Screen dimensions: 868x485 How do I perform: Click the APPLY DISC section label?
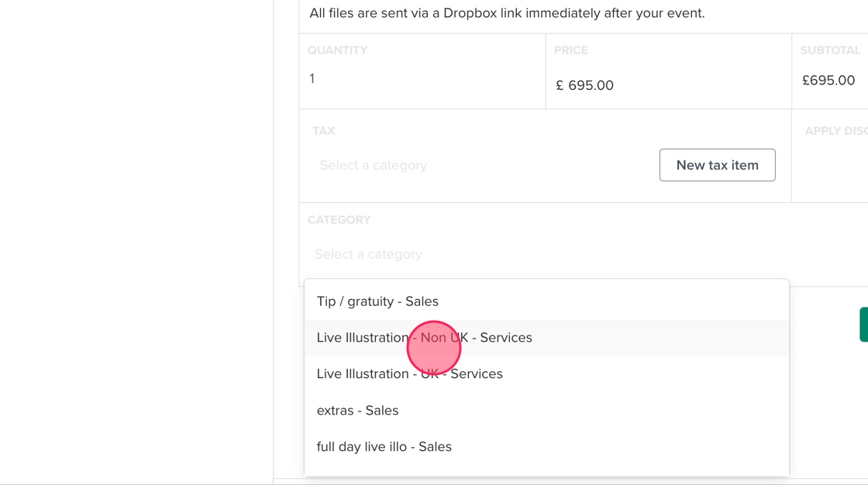[x=835, y=131]
